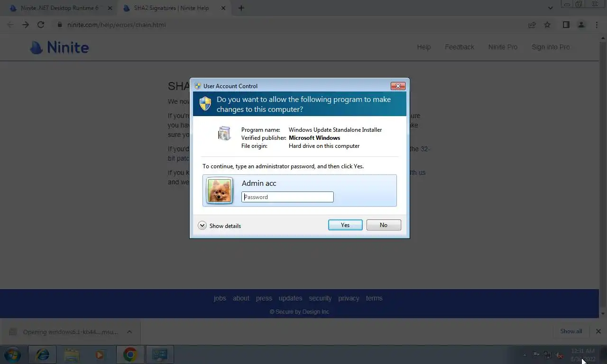Image resolution: width=607 pixels, height=364 pixels.
Task: Focus the administrator Password field
Action: coord(287,197)
